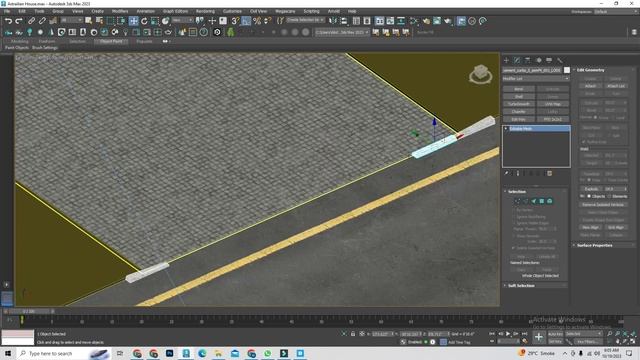Toggle Delete Isolated Vertices checkbox
The image size is (640, 360).
pos(513,248)
